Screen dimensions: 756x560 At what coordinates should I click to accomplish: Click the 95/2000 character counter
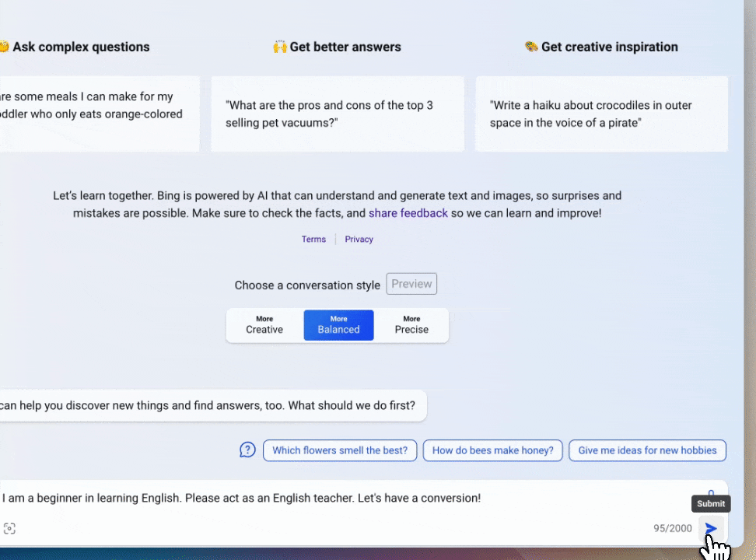click(672, 529)
